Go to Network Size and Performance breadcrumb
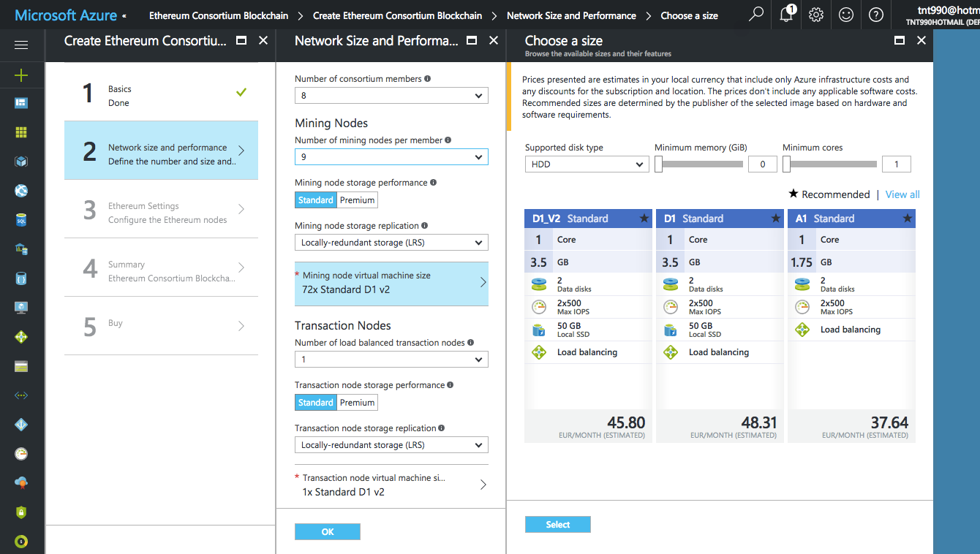This screenshot has width=980, height=554. point(571,15)
